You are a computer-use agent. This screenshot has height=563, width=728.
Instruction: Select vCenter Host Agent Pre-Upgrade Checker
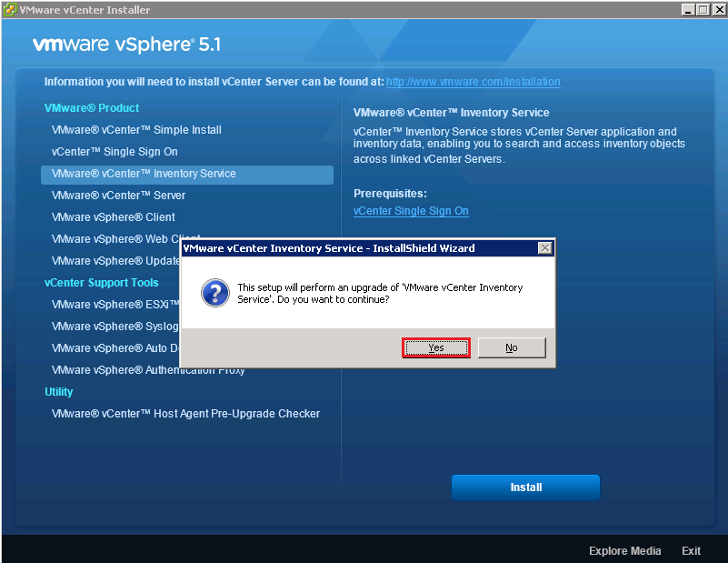(x=185, y=414)
